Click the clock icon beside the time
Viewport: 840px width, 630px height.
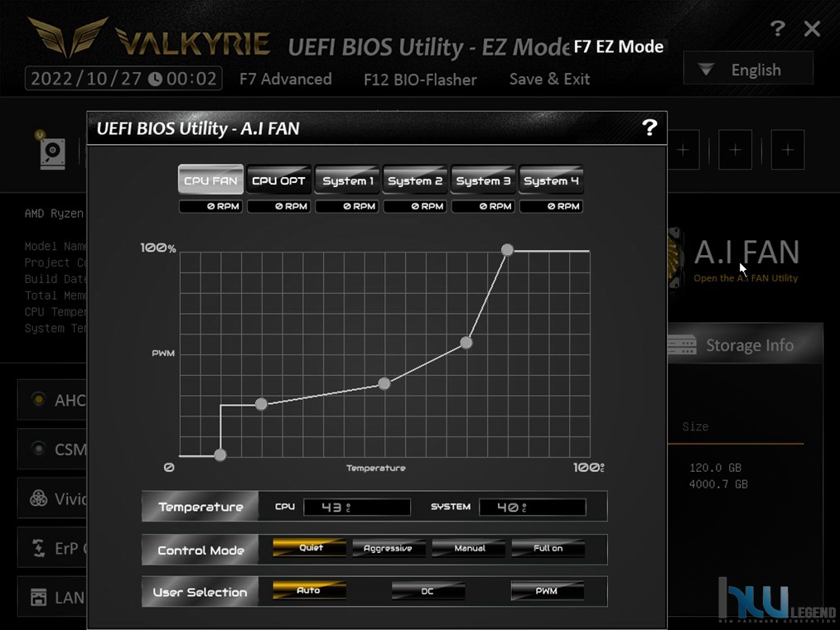click(x=155, y=79)
